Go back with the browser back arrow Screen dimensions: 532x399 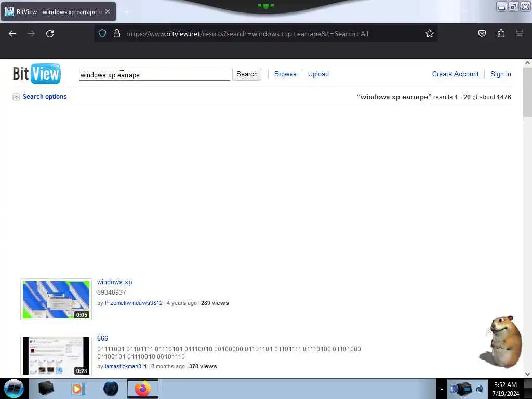coord(12,34)
